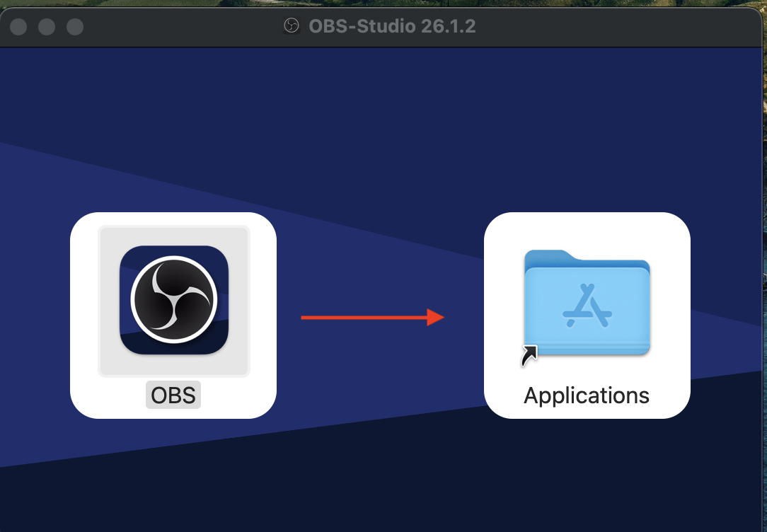Select the OBS application icon
The image size is (767, 532).
(173, 300)
